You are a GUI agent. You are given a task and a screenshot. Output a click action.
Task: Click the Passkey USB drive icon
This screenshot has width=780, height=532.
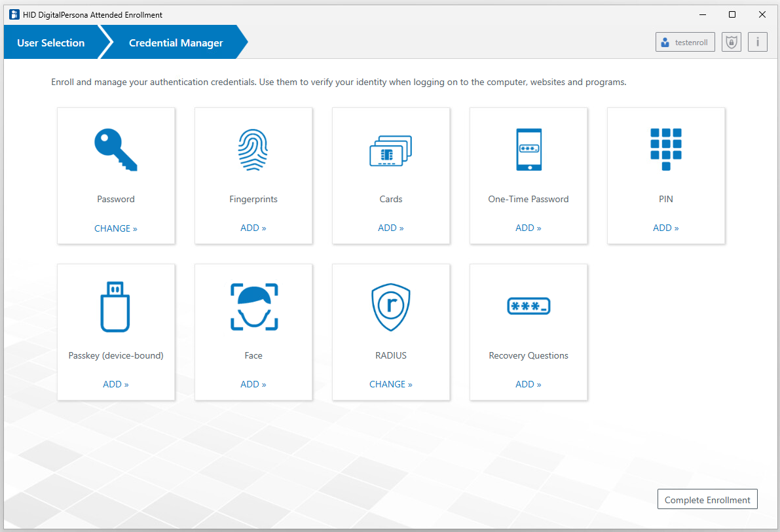click(x=115, y=306)
